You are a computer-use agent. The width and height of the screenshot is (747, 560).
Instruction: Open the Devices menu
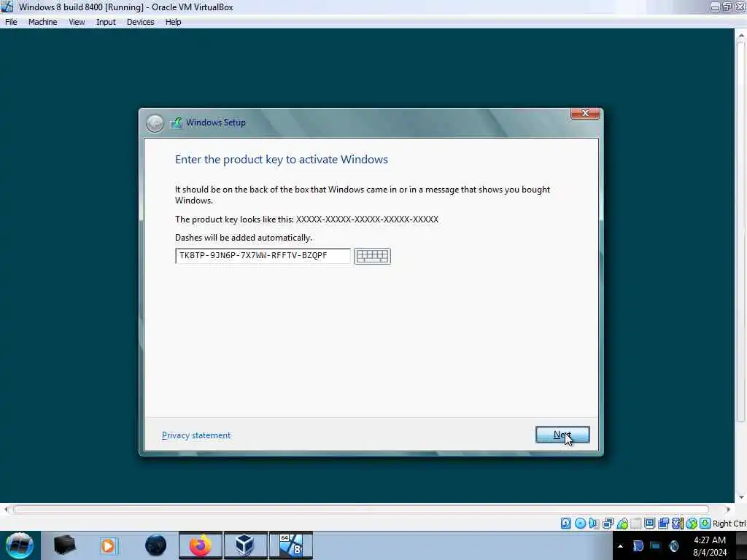click(x=141, y=22)
